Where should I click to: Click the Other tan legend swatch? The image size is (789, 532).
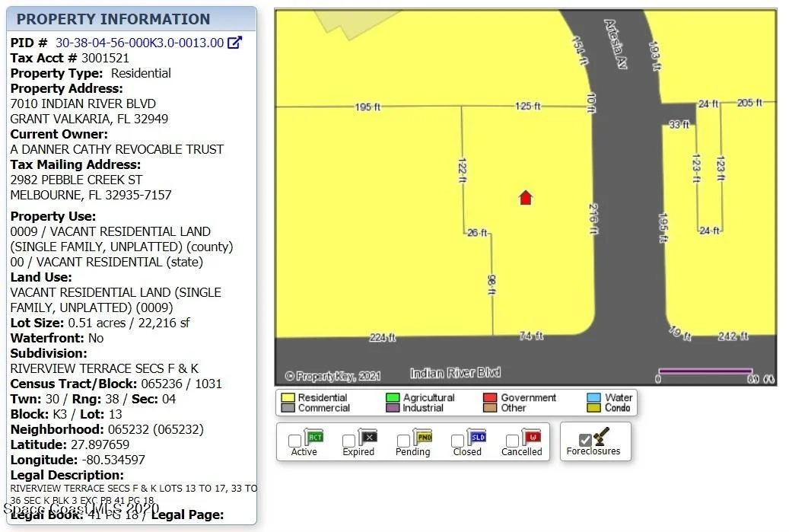pos(490,408)
